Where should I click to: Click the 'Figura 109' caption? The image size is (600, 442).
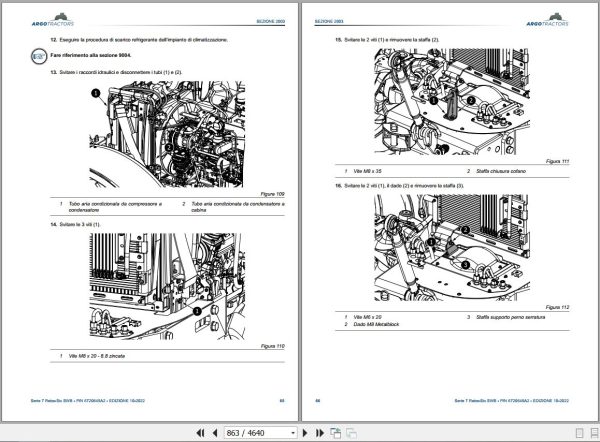tap(272, 194)
